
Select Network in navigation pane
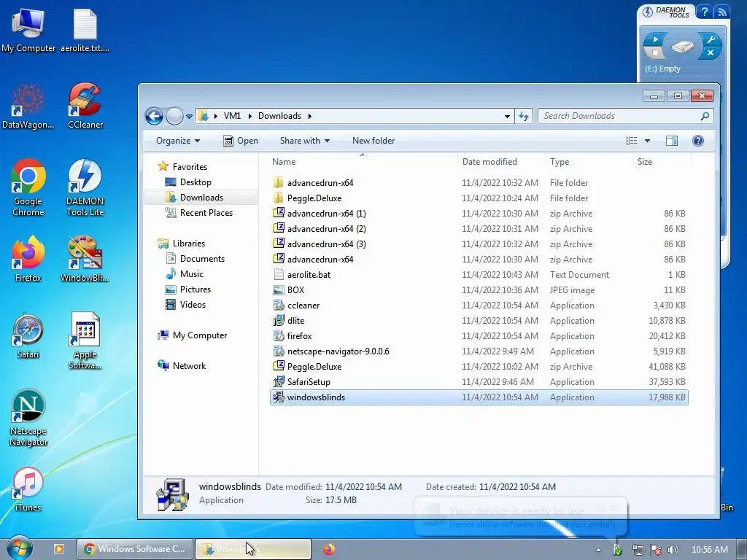point(182,366)
